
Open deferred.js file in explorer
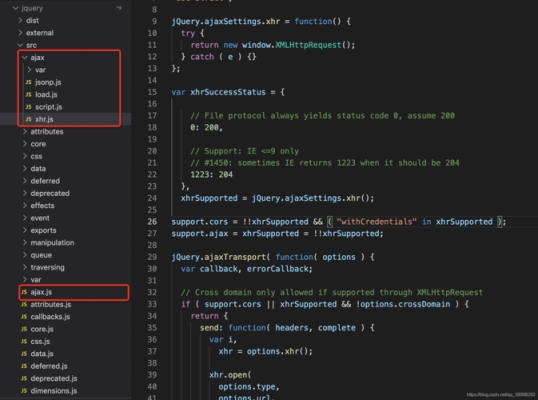[49, 366]
